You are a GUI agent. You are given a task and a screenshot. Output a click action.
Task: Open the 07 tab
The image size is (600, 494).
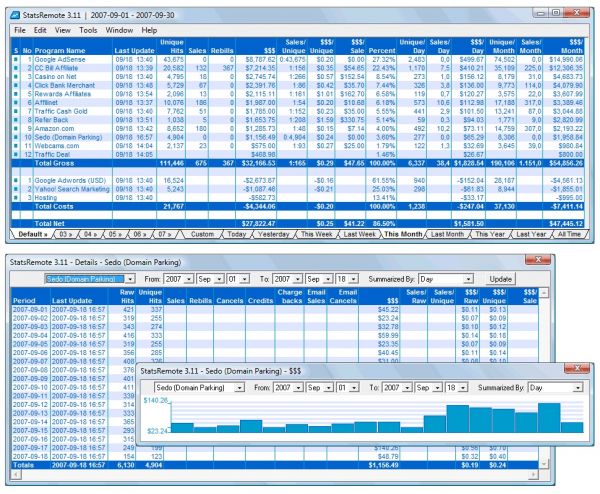click(165, 234)
